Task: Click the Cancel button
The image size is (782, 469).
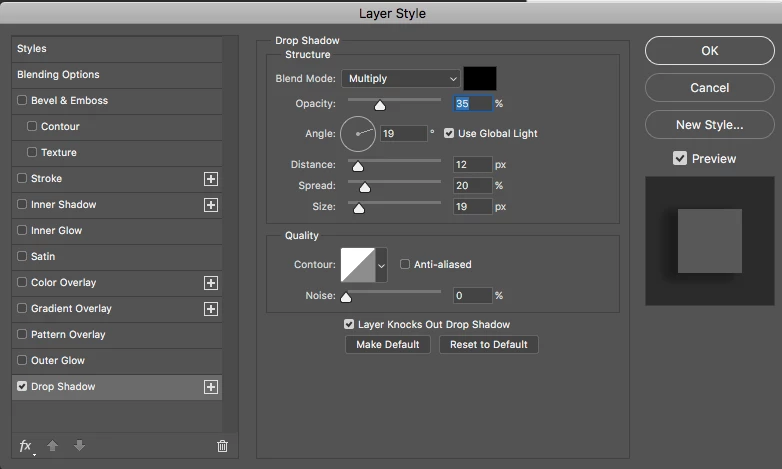Action: coord(710,88)
